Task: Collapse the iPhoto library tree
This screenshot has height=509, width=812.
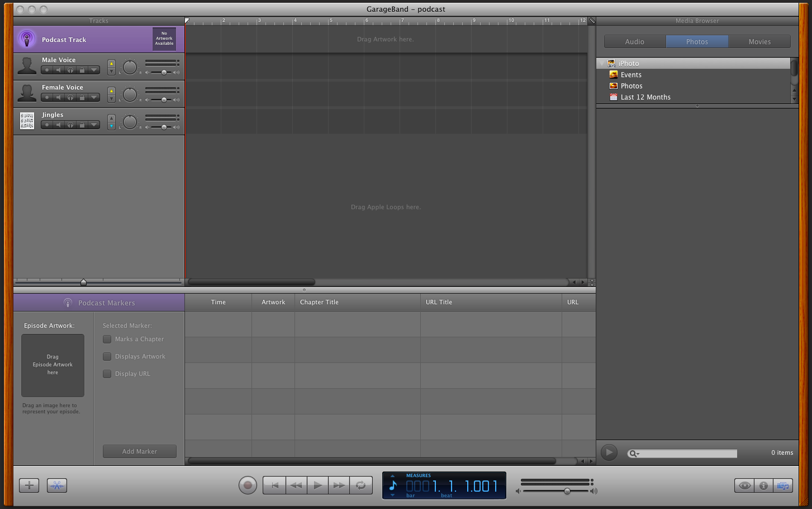Action: point(602,64)
